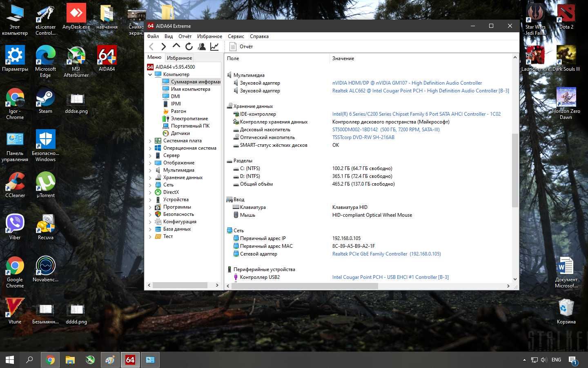Select База данных in the tree
This screenshot has height=368, width=588.
(177, 229)
